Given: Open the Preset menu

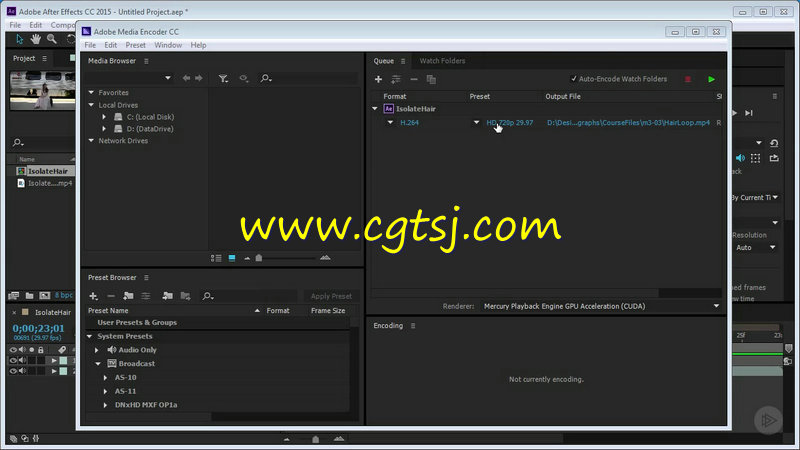Looking at the screenshot, I should pos(136,45).
